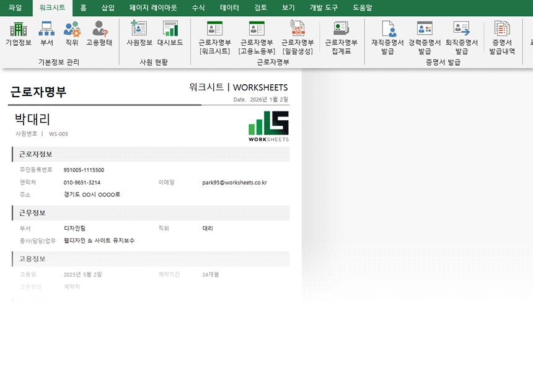Click the 부서 department icon
The width and height of the screenshot is (533, 392).
(47, 33)
